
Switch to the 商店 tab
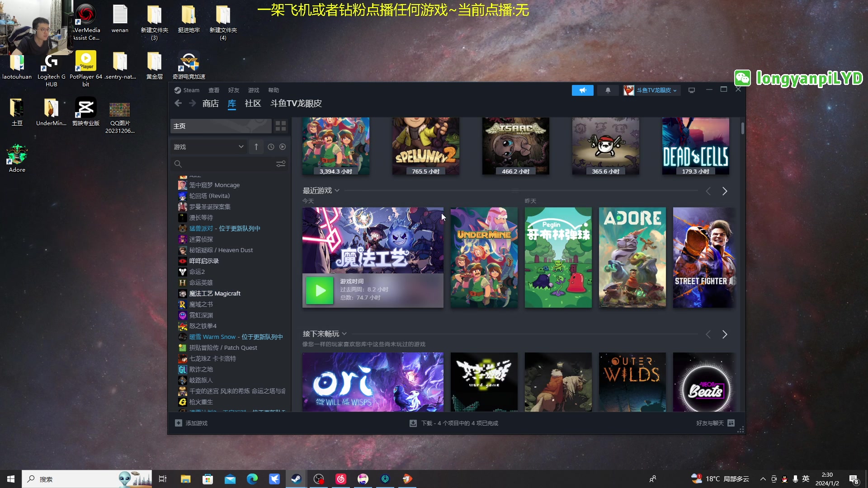tap(209, 103)
